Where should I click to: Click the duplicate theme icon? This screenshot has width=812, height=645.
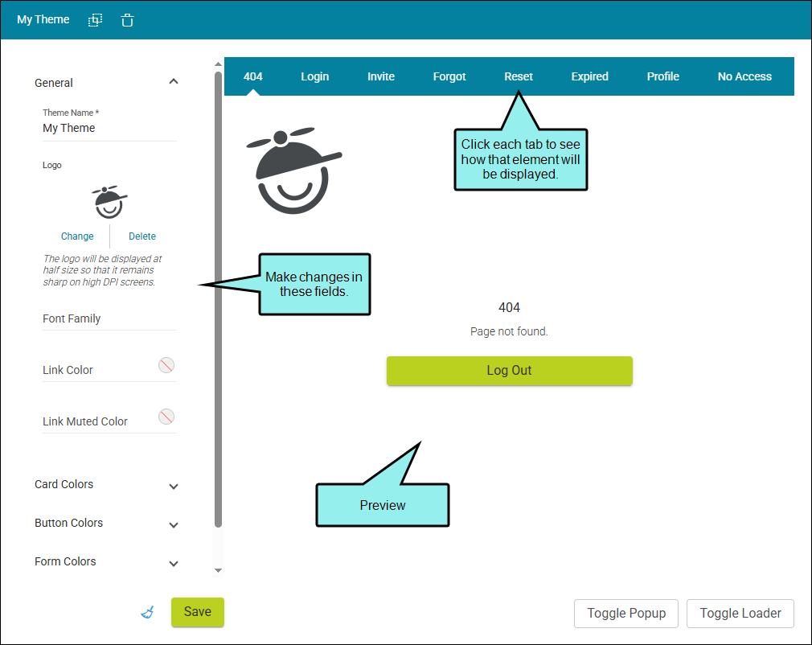(x=96, y=20)
